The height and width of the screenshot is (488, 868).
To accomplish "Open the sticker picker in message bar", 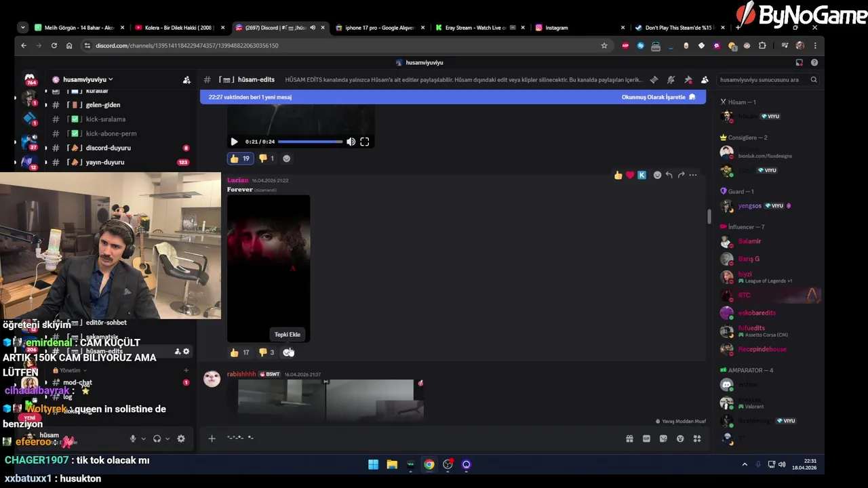I will (663, 439).
